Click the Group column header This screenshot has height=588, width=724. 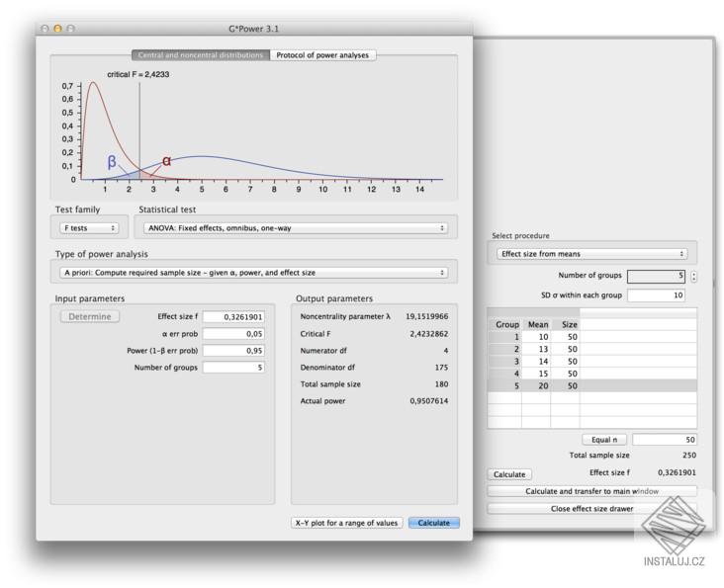click(506, 325)
